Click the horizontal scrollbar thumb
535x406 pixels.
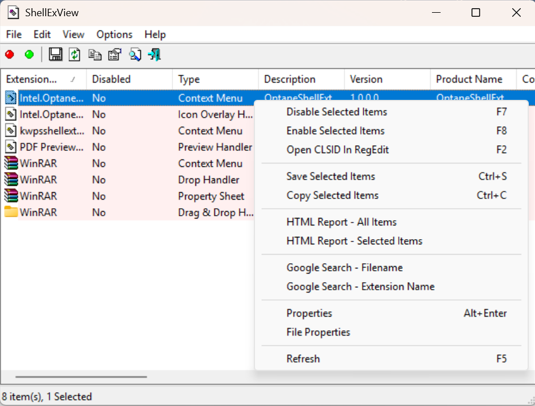[81, 377]
